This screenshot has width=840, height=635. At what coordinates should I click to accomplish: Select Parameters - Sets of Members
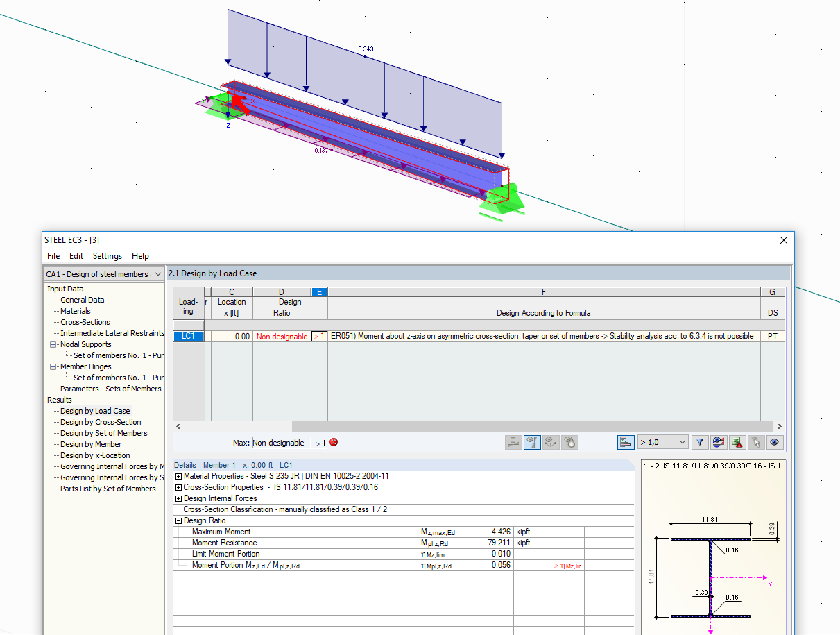click(111, 389)
